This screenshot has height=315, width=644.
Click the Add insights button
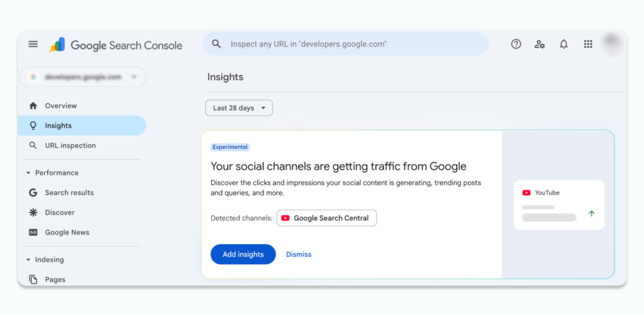click(x=243, y=254)
